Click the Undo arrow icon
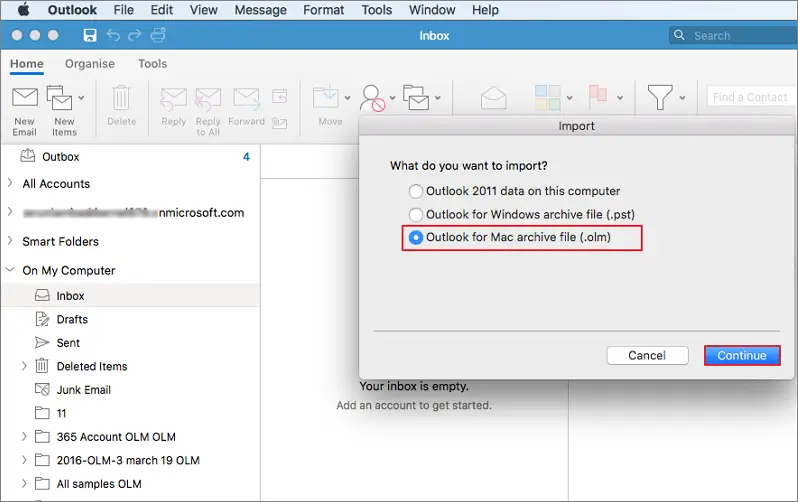This screenshot has width=798, height=502. pyautogui.click(x=113, y=35)
